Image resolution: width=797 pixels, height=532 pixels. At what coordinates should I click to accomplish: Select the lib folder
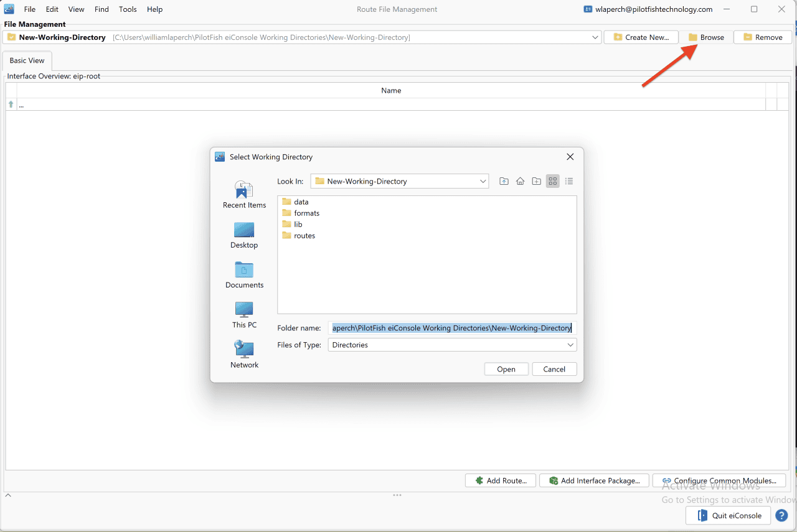point(292,224)
